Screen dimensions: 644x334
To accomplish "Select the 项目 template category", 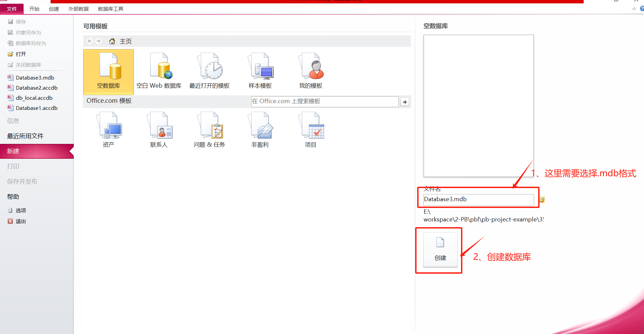I will 311,130.
